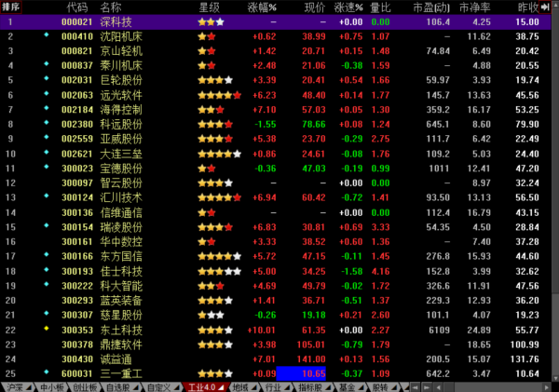Select stock code 300430 诚益通
The height and width of the screenshot is (392, 559).
coord(77,358)
